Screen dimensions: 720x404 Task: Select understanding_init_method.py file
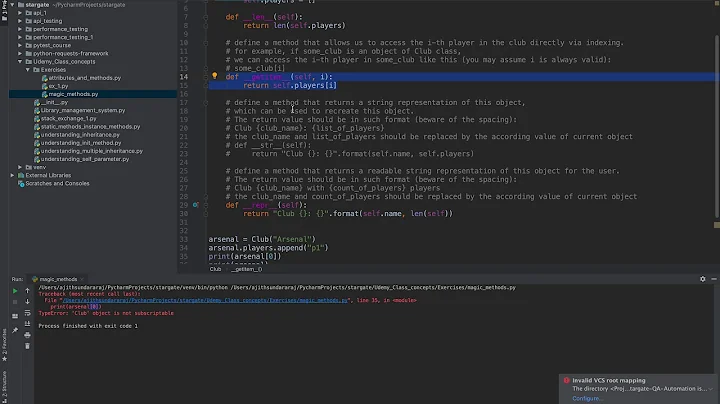[81, 143]
